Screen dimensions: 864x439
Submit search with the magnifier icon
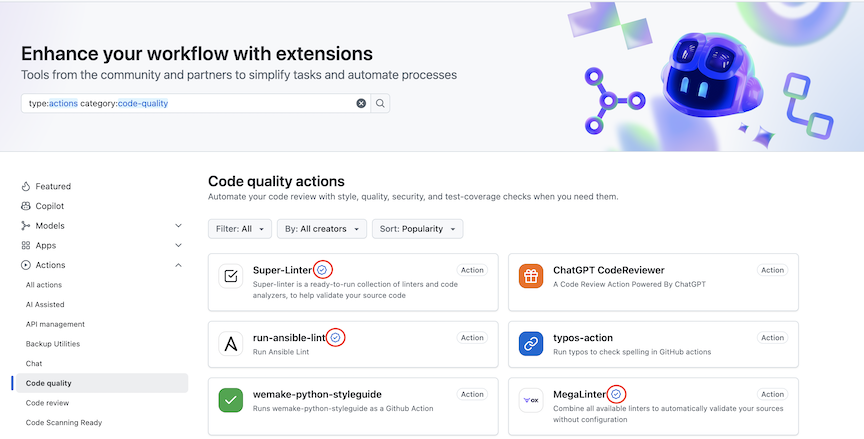click(380, 103)
